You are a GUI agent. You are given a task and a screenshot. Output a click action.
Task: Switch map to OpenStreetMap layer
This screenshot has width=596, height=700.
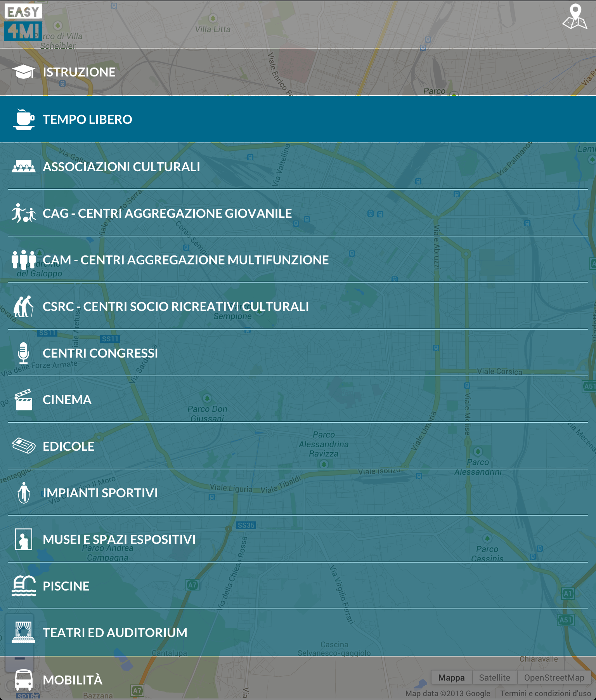click(x=554, y=677)
